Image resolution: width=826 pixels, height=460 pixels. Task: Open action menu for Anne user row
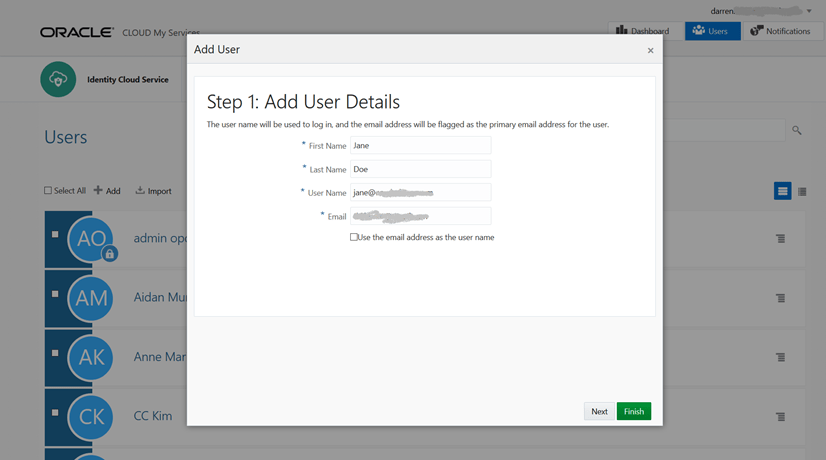point(781,357)
